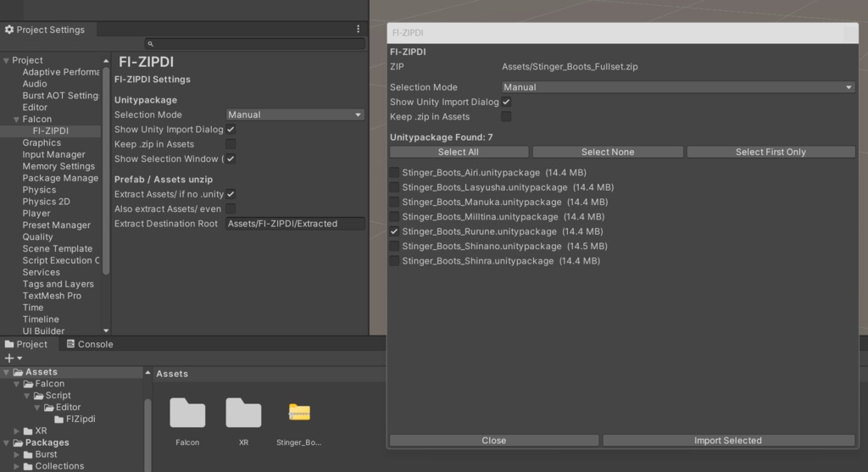Open Graphics settings page

click(x=42, y=142)
